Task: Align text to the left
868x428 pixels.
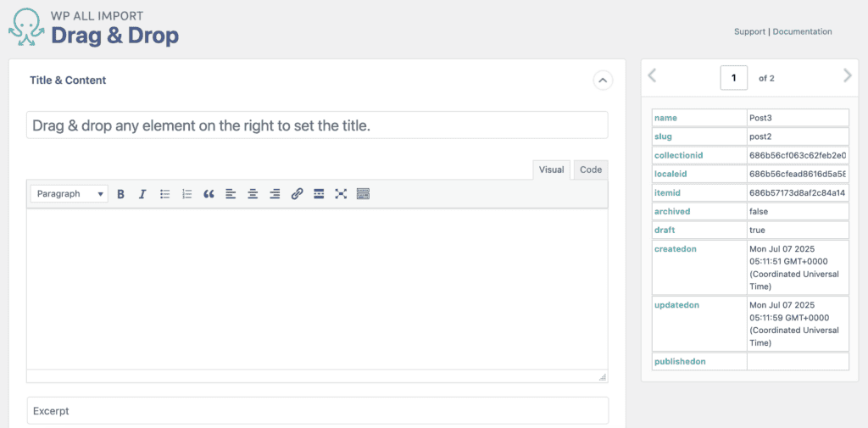Action: point(231,194)
